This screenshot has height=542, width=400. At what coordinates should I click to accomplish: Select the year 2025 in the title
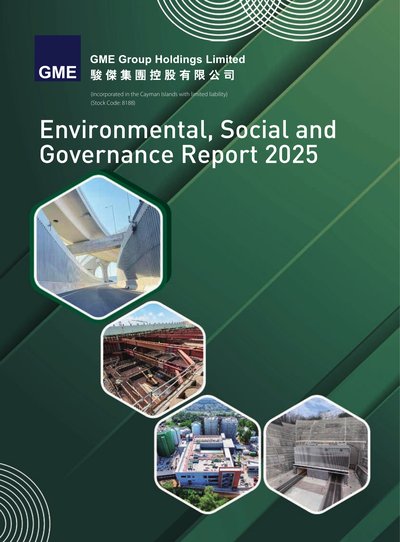click(291, 155)
